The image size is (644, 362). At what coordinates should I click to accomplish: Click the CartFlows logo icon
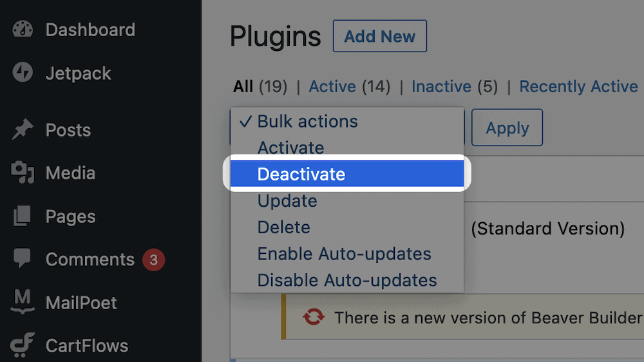(x=22, y=345)
